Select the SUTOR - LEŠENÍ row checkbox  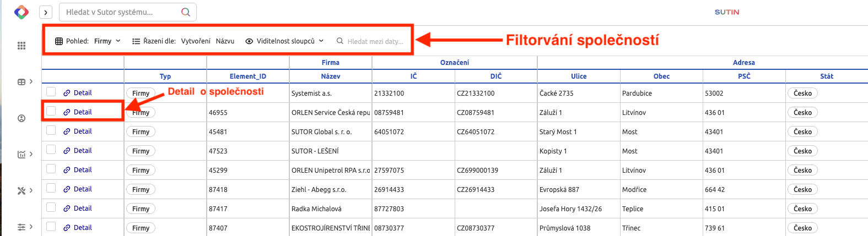51,150
